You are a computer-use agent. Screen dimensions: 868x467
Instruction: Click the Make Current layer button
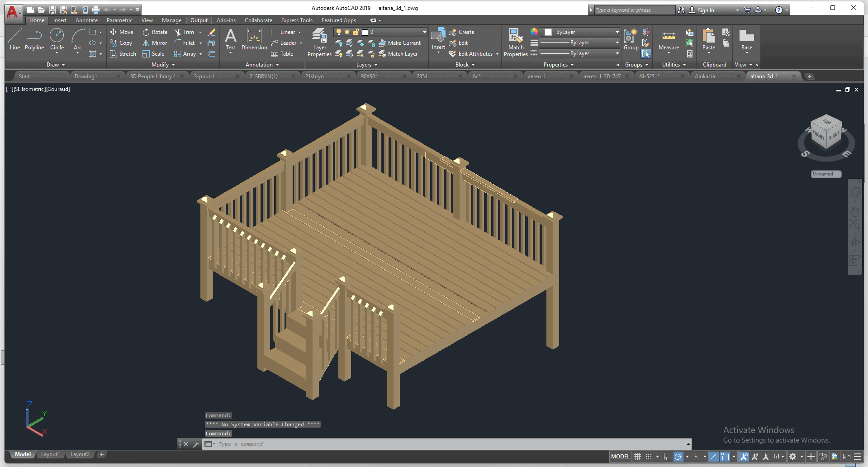pos(399,43)
